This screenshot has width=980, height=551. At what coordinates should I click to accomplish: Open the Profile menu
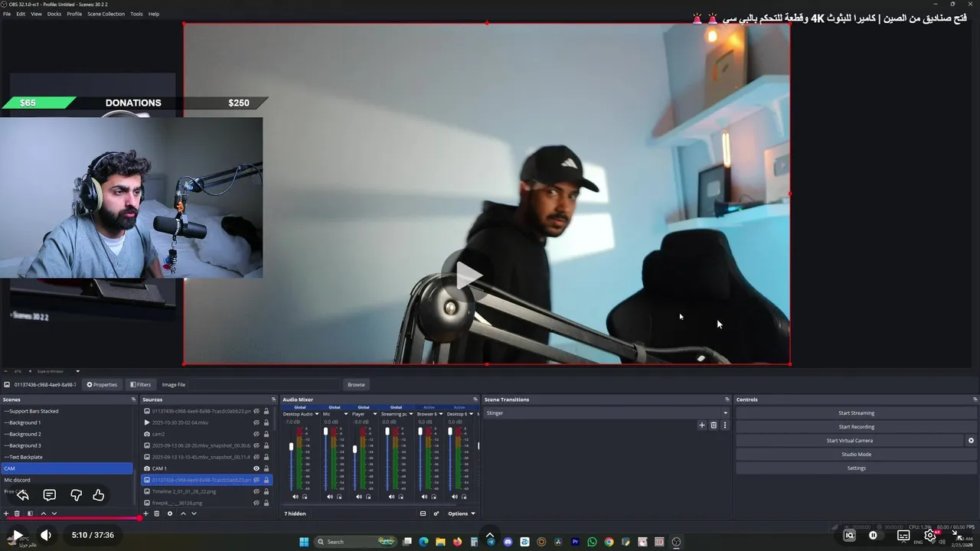74,14
